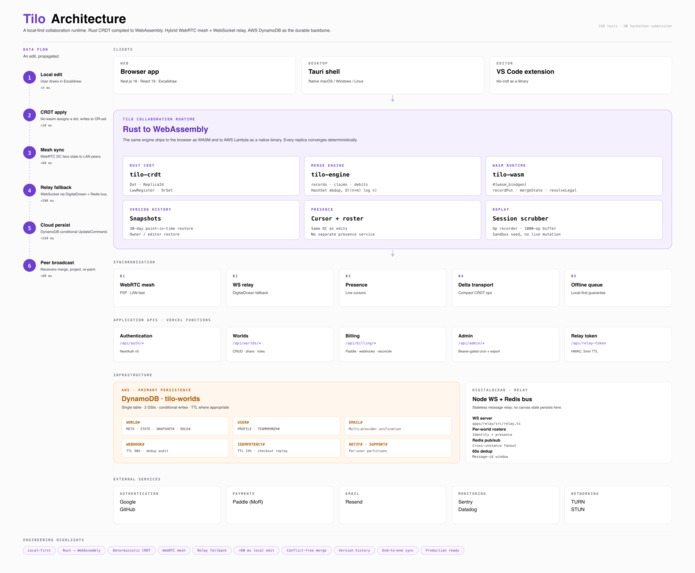Click TURN networking entry

click(x=578, y=502)
